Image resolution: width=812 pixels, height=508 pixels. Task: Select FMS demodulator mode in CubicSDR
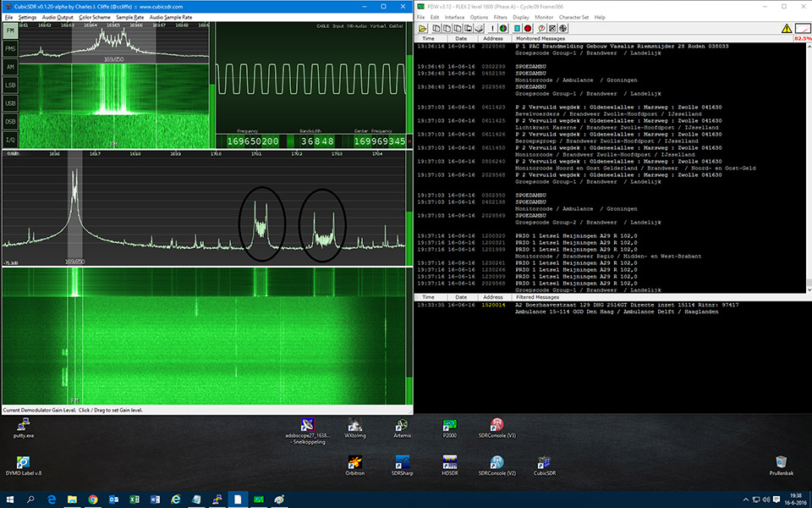[10, 49]
